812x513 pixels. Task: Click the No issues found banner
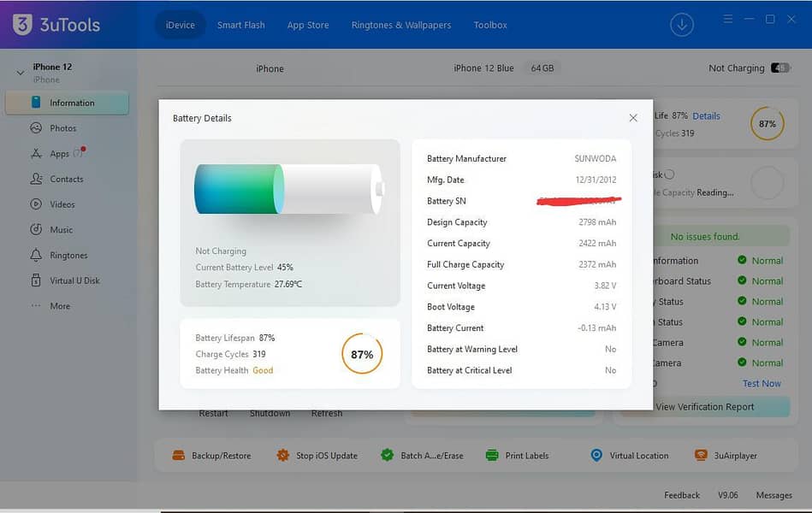pyautogui.click(x=705, y=237)
